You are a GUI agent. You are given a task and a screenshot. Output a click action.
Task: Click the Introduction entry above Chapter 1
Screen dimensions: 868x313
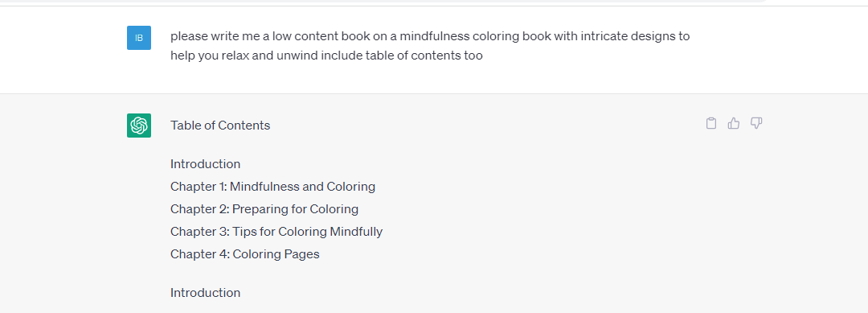point(206,164)
